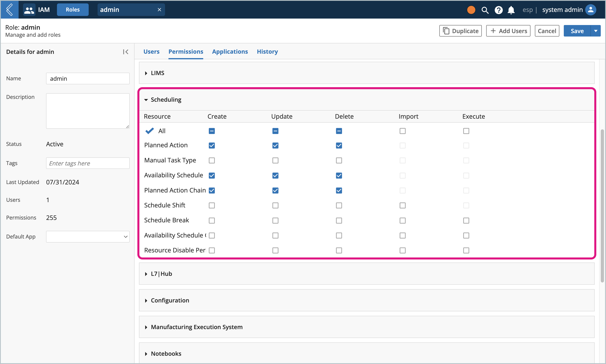Check Schedule Shift Import checkbox

(402, 205)
